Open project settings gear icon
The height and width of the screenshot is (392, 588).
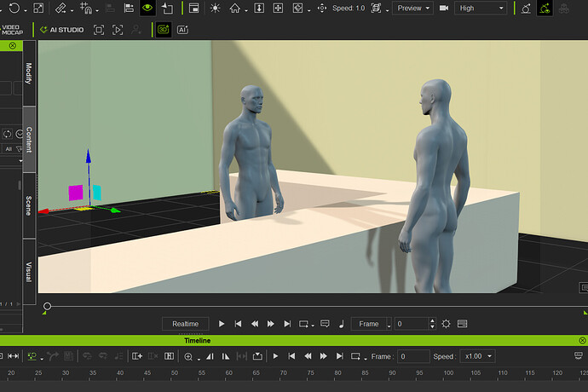point(446,324)
